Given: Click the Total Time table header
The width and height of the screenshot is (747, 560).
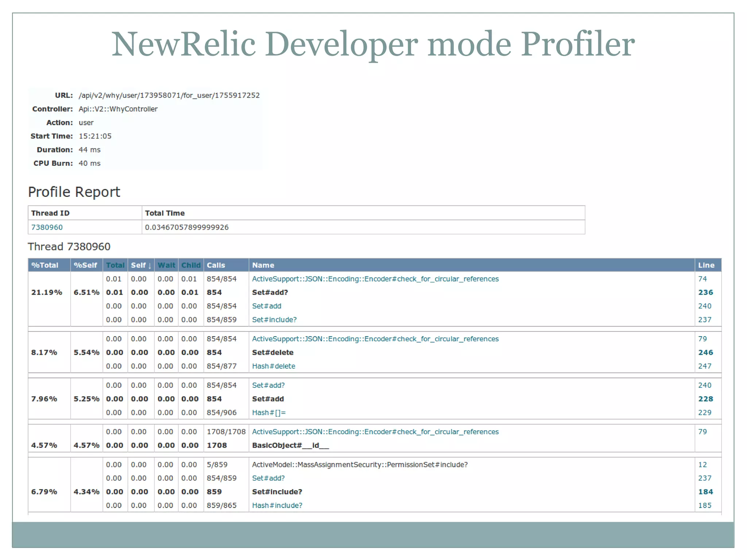Looking at the screenshot, I should click(x=165, y=213).
